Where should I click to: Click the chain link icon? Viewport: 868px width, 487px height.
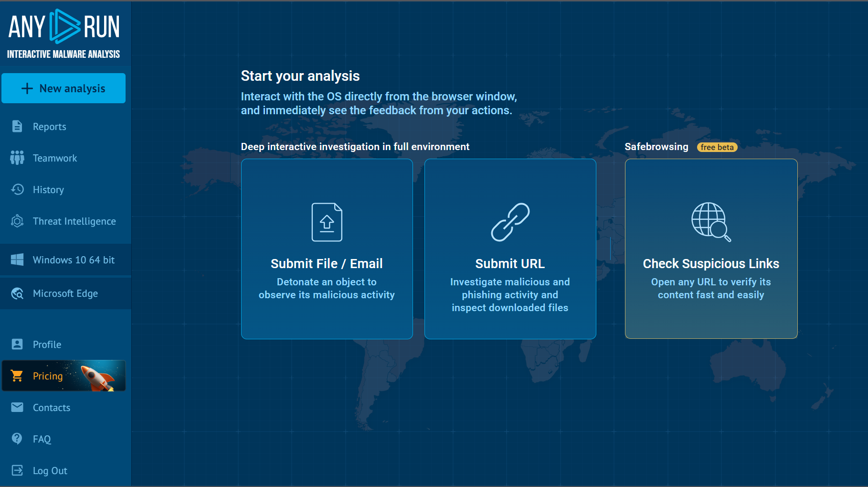pos(510,222)
